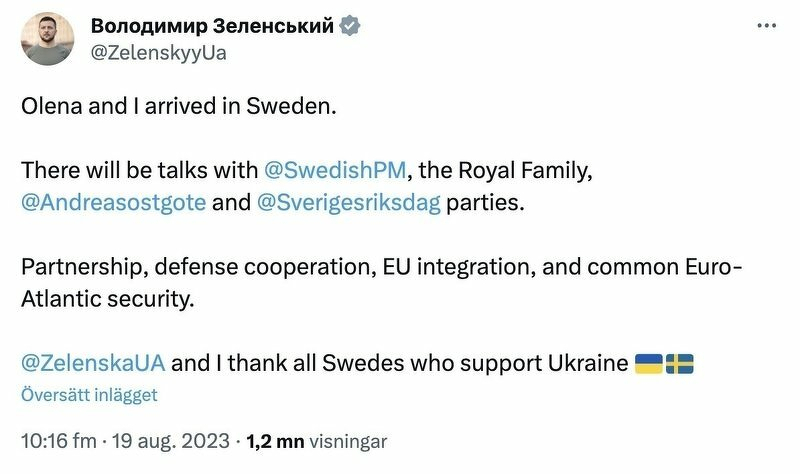Click the Ukrainian flag emoji

click(649, 363)
